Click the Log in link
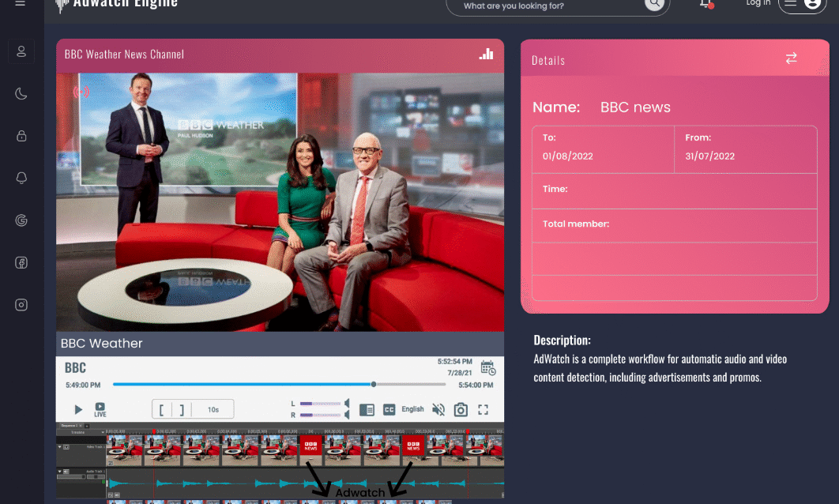The image size is (839, 504). [x=758, y=3]
